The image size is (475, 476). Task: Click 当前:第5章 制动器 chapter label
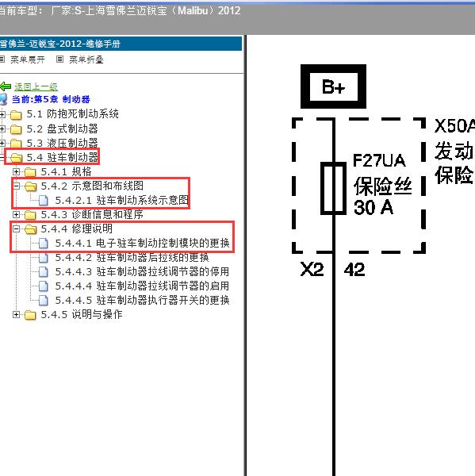[51, 99]
